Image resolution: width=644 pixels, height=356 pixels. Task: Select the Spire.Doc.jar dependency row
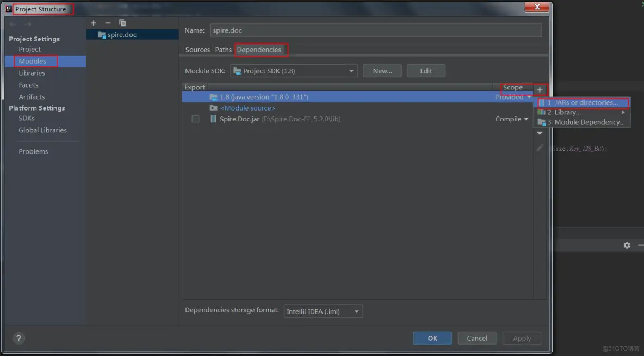(x=357, y=119)
